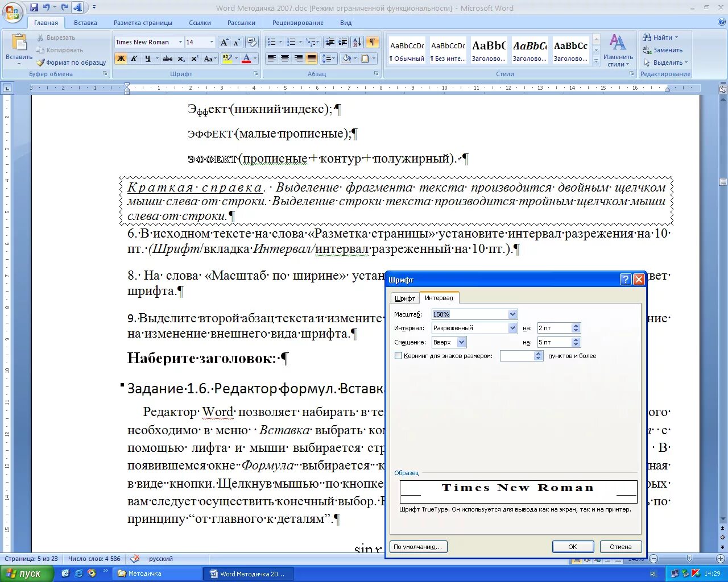The image size is (728, 582).
Task: Switch to Разметка страницы ribbon tab
Action: 143,23
